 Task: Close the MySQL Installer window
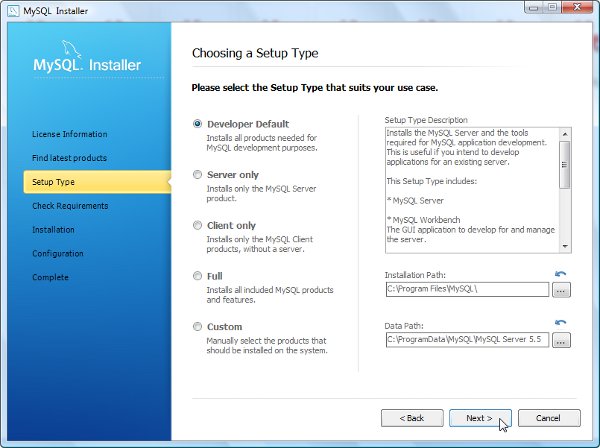coord(577,7)
